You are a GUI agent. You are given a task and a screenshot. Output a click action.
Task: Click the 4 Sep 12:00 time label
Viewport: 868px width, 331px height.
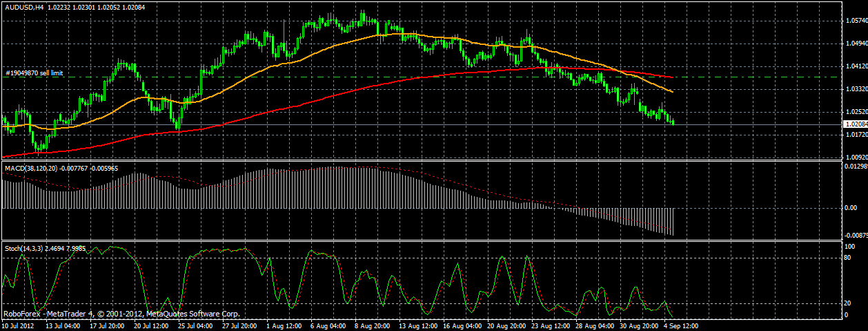point(681,325)
